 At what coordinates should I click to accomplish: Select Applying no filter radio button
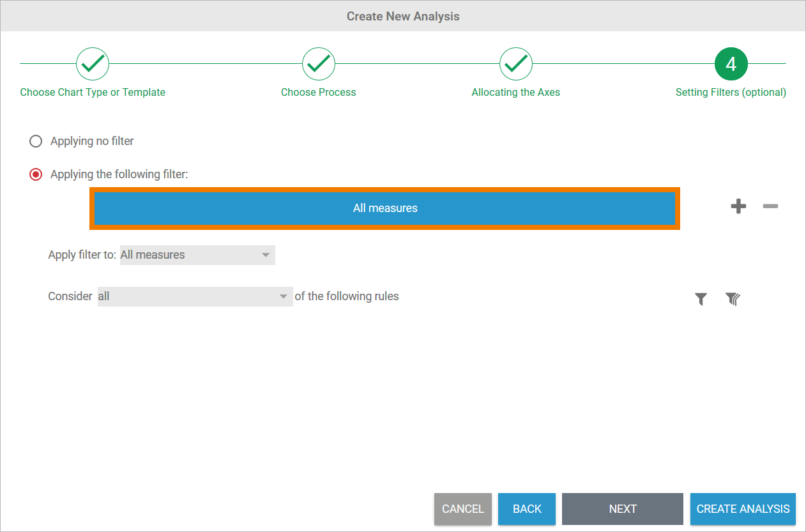[x=36, y=141]
